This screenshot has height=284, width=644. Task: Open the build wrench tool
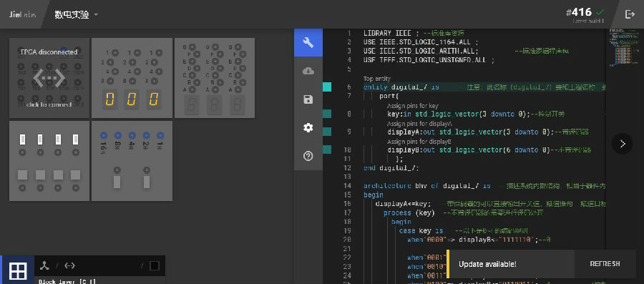(x=308, y=42)
